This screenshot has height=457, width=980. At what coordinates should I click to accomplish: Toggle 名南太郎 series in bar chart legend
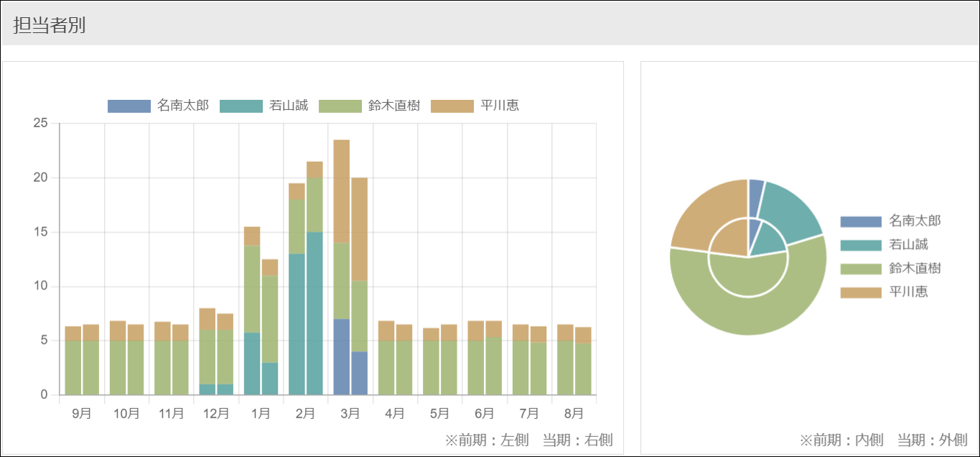click(158, 106)
